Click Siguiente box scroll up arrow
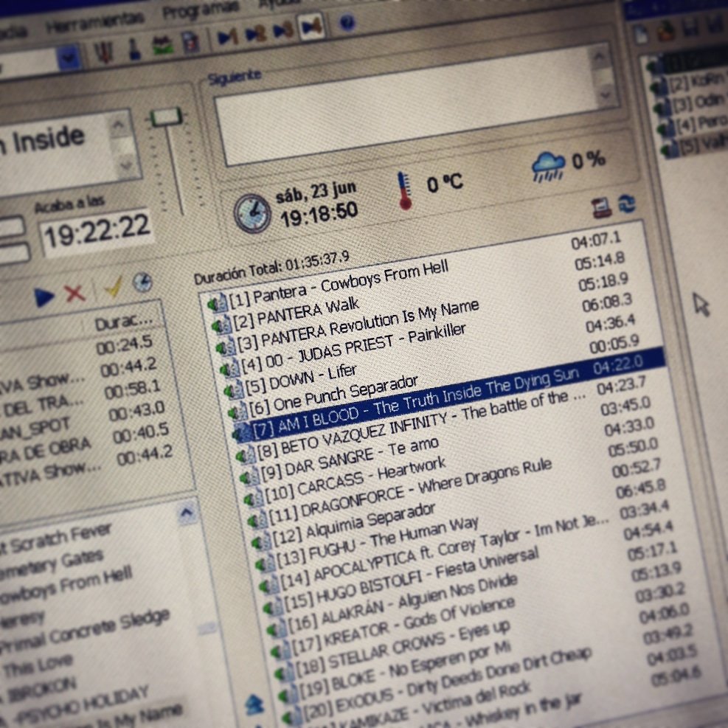 tap(599, 56)
